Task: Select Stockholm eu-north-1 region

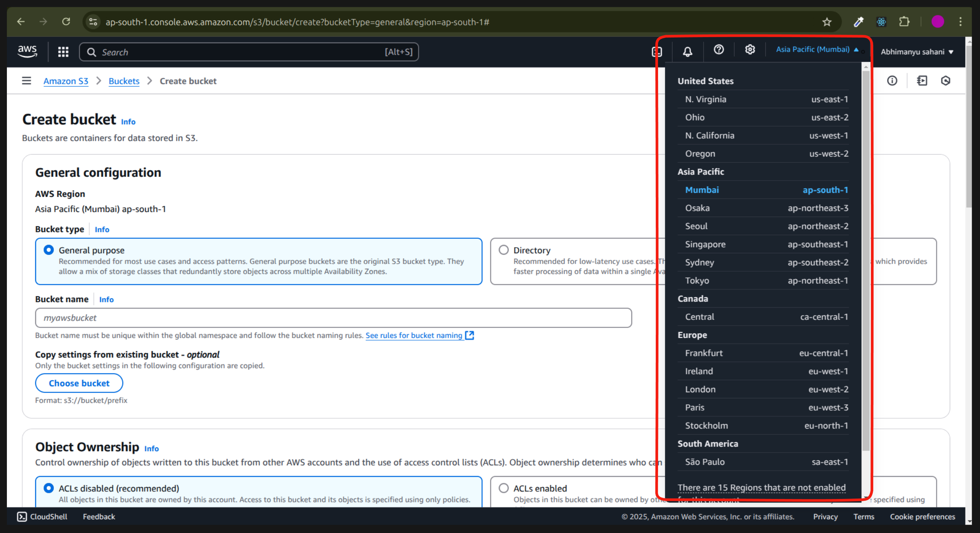Action: tap(763, 425)
